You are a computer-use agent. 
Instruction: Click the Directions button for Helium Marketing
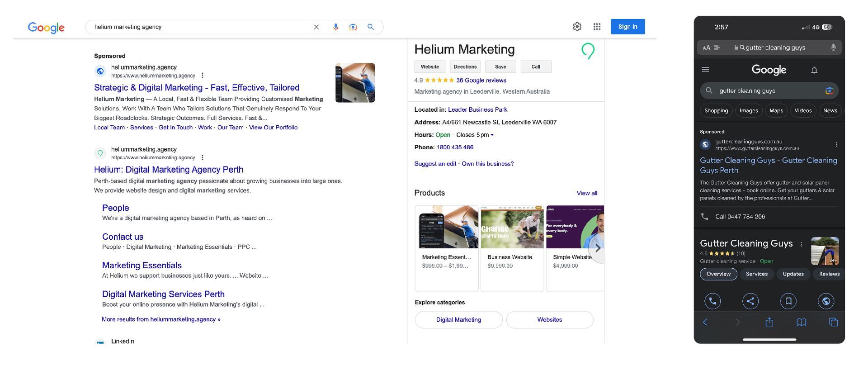click(x=465, y=67)
